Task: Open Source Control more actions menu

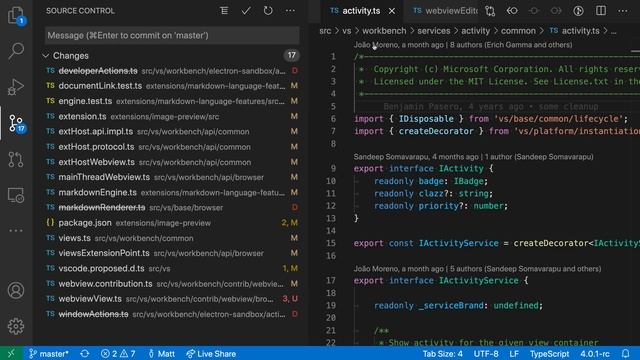Action: pos(290,11)
